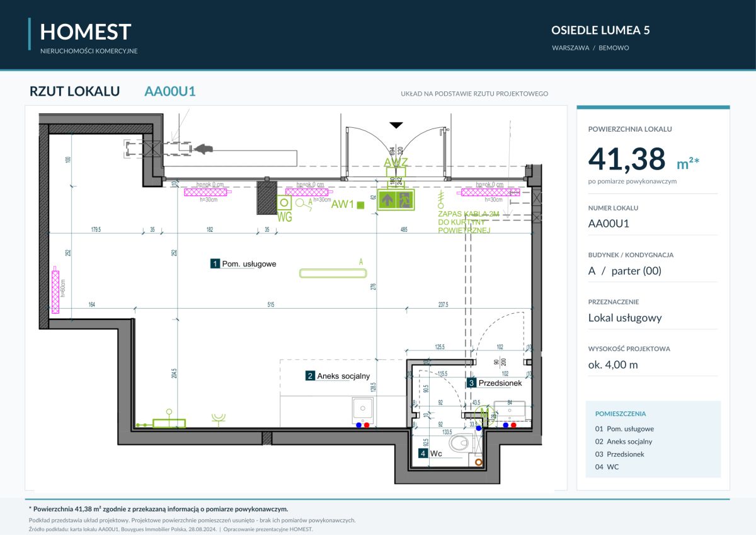Click the teal AA00U1 code beside RZUT LOKALU
This screenshot has width=756, height=535.
pos(170,91)
